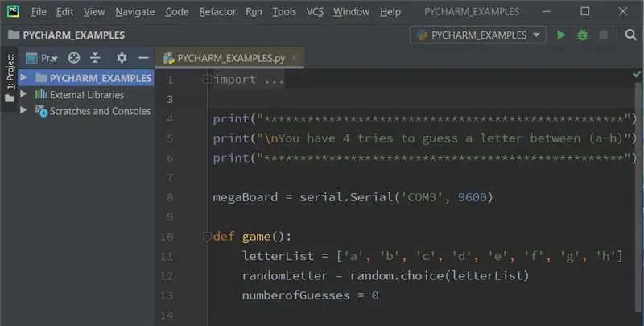Click 'random.choice' call on line 12
The width and height of the screenshot is (644, 326).
click(x=397, y=276)
